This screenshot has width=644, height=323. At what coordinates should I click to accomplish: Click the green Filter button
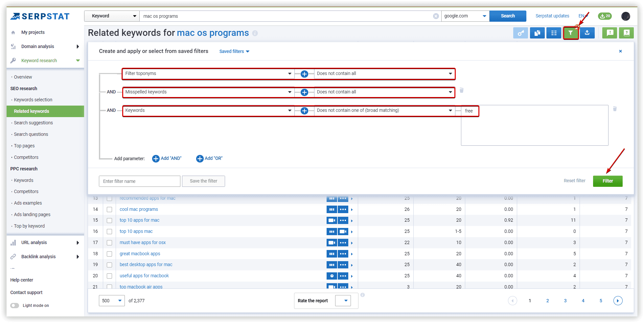(x=608, y=181)
